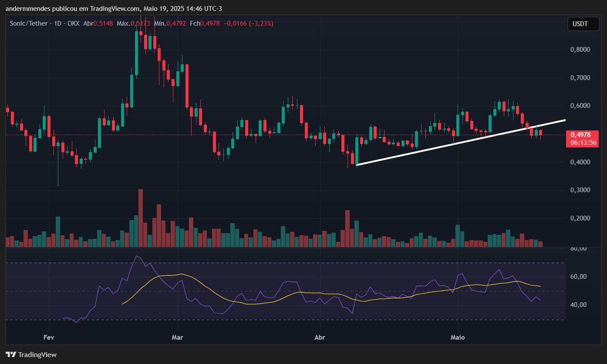
Task: Click the −0,0166 (−3,23%) change value
Action: click(248, 23)
